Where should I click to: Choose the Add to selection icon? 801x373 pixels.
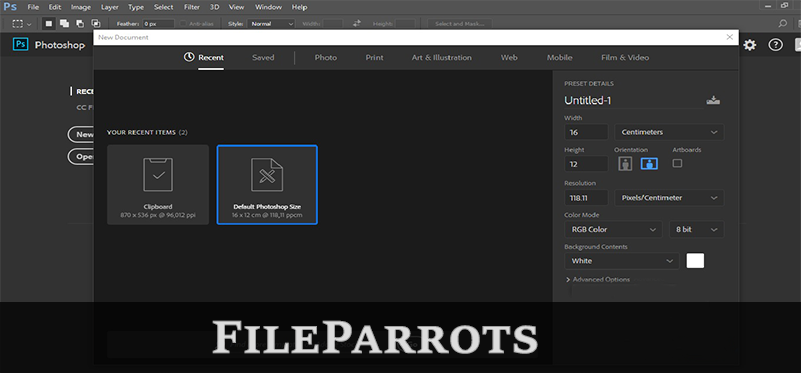[64, 24]
